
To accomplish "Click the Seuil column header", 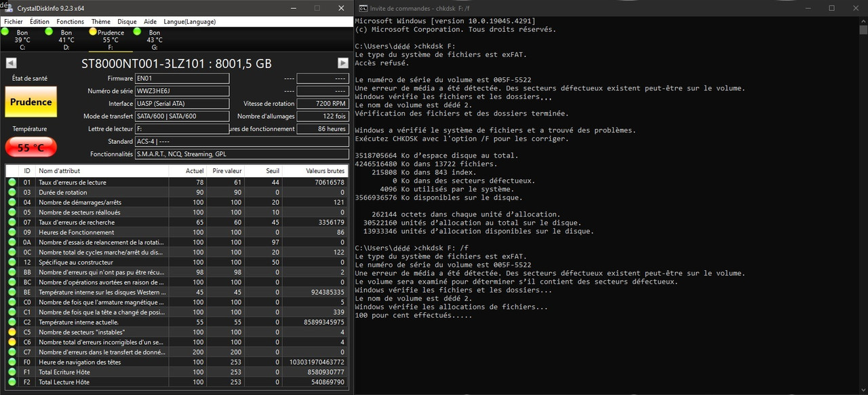I will (x=263, y=170).
